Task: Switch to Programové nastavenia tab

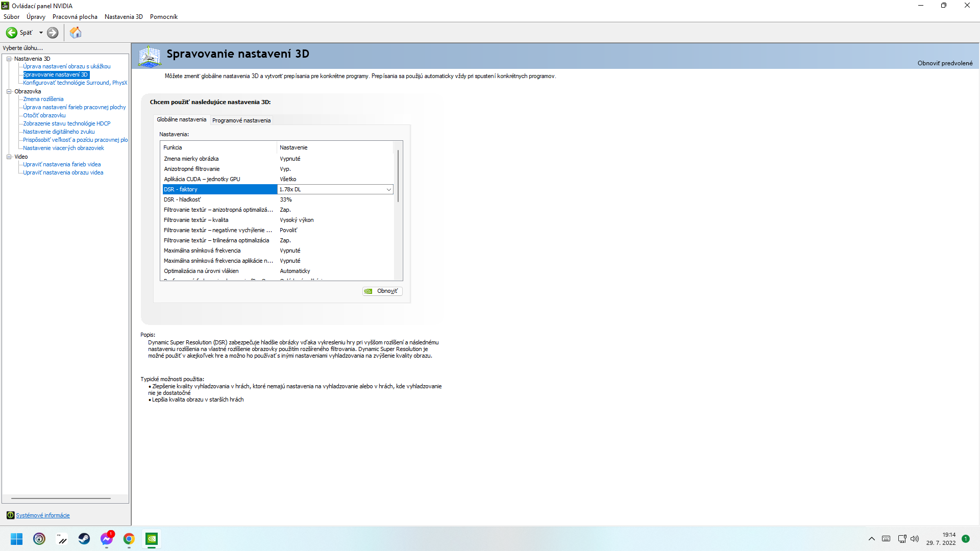Action: click(x=241, y=120)
